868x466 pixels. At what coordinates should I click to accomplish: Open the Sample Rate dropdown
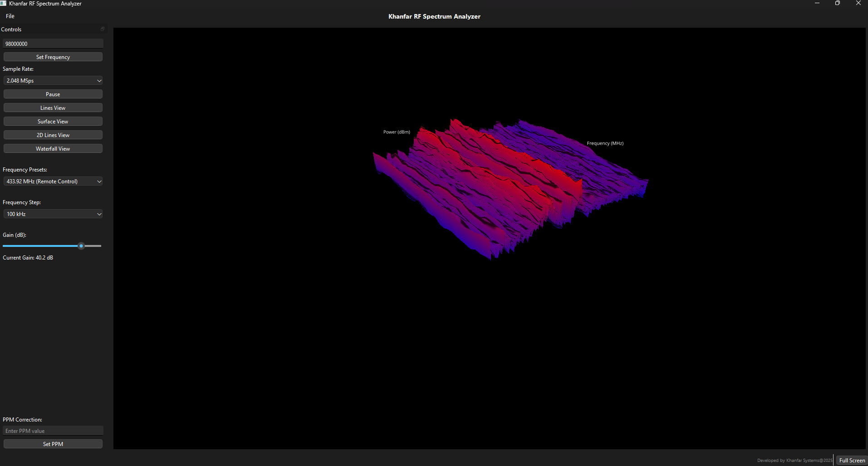coord(53,81)
